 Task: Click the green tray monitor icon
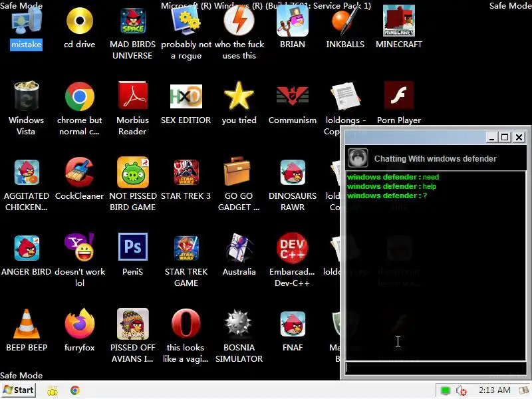click(x=445, y=391)
